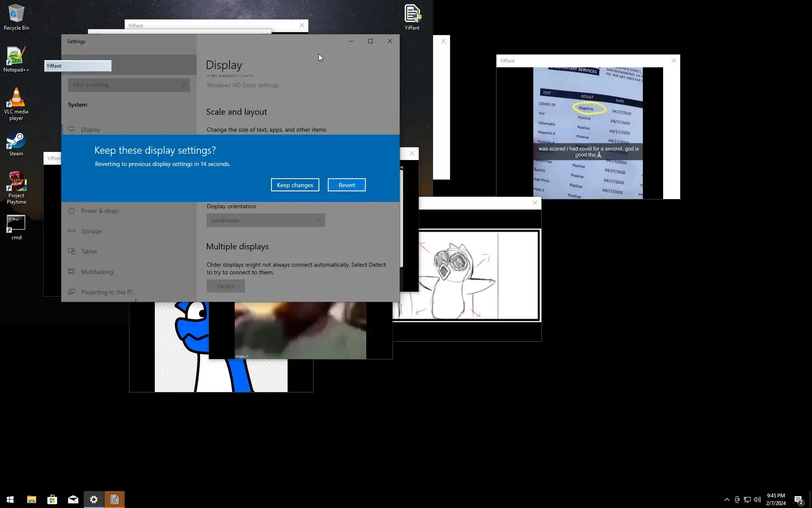The height and width of the screenshot is (508, 812).
Task: Click Revert in display prompt
Action: [x=346, y=185]
